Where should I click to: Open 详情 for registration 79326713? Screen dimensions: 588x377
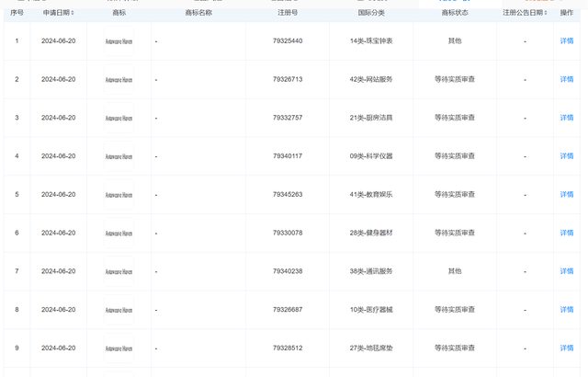[x=567, y=80]
